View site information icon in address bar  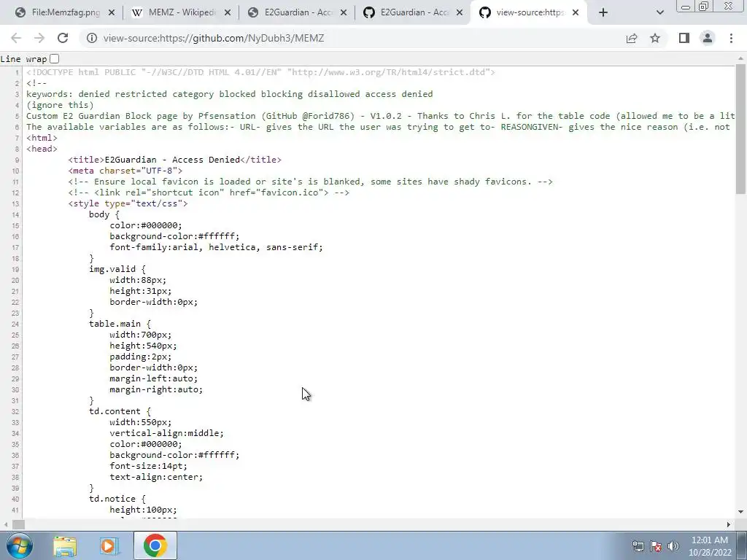click(x=91, y=38)
